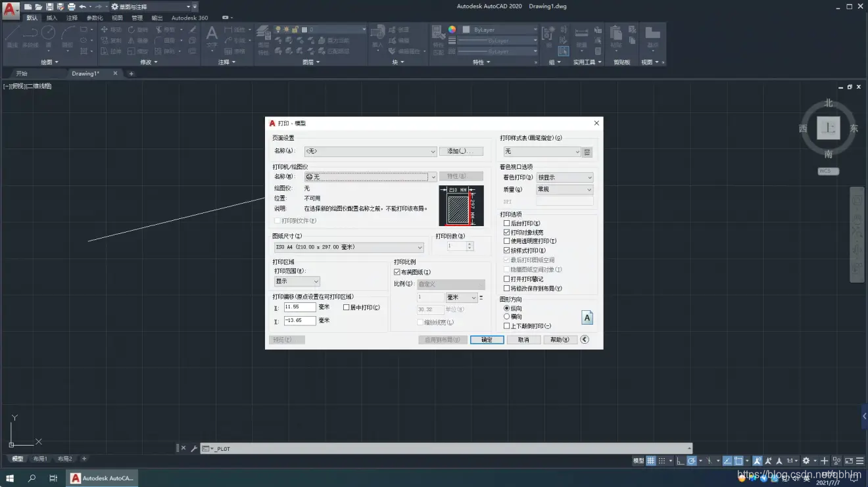Click the Plot printer icon in quick access toolbar
Screen dimensions: 868x487
[x=71, y=7]
